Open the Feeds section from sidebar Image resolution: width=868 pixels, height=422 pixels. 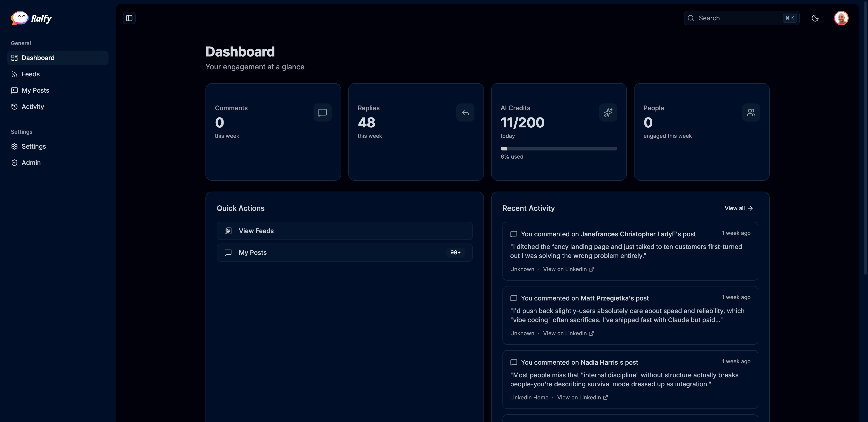[30, 74]
